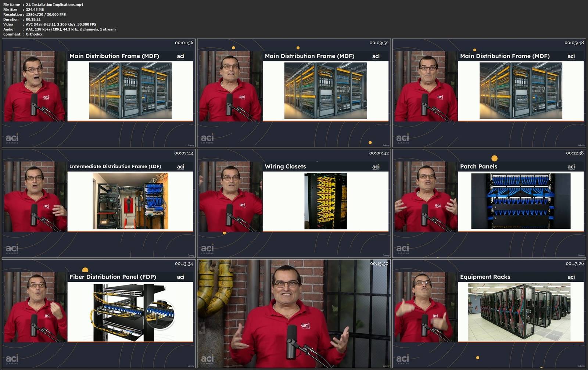This screenshot has width=588, height=370.
Task: Open the Equipment Racks thumbnail
Action: click(x=489, y=314)
